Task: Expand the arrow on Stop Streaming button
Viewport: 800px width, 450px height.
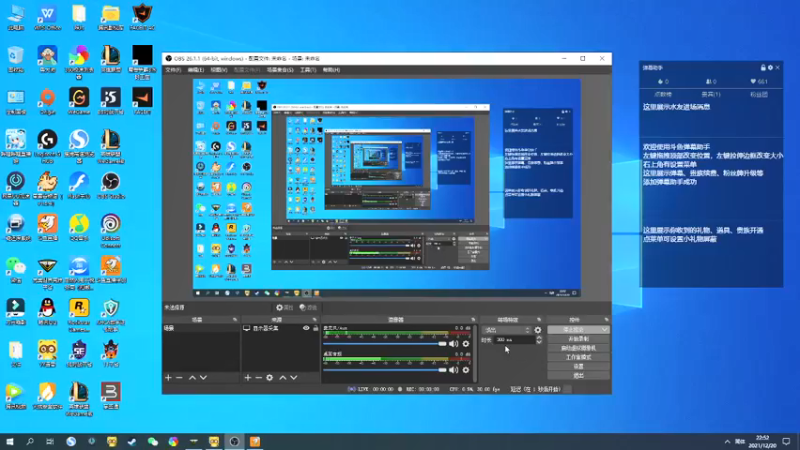Action: [605, 330]
